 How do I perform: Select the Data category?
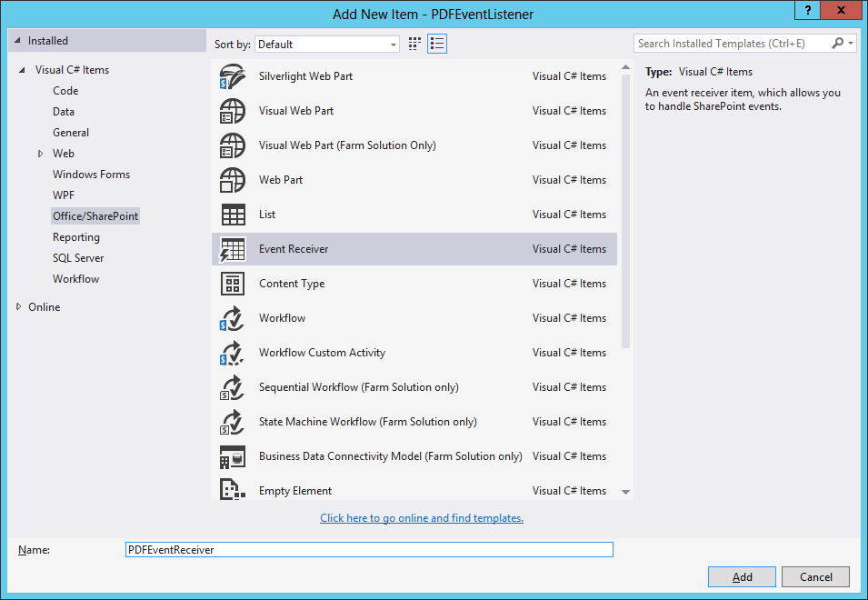click(64, 112)
